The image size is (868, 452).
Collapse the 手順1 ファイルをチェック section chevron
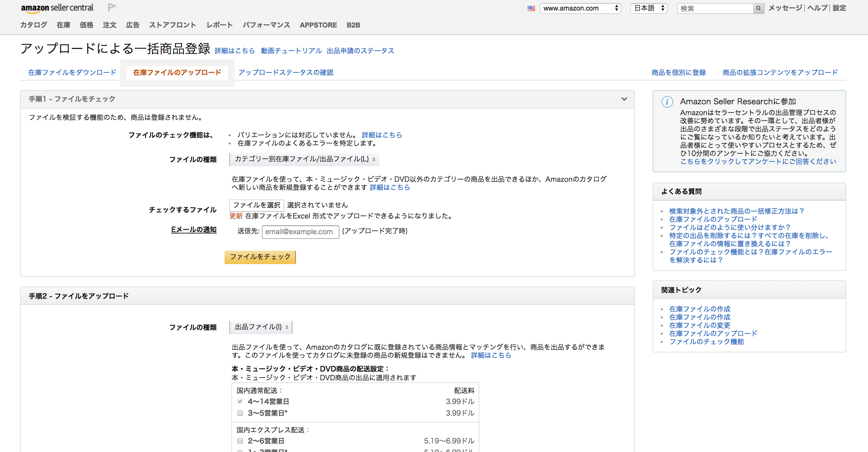[x=624, y=99]
